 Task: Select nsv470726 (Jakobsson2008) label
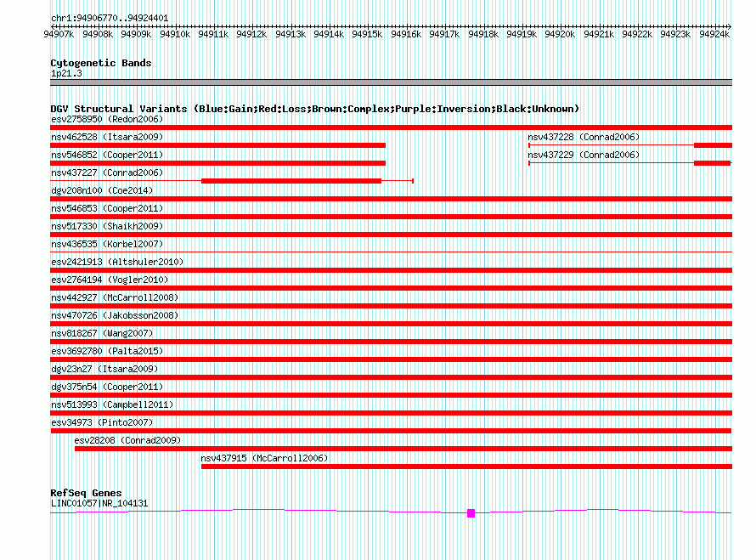[x=115, y=315]
